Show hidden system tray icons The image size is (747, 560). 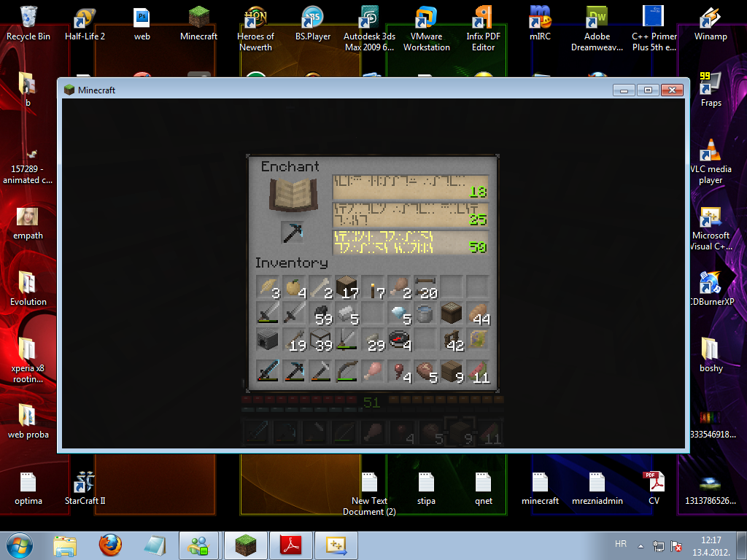point(640,546)
